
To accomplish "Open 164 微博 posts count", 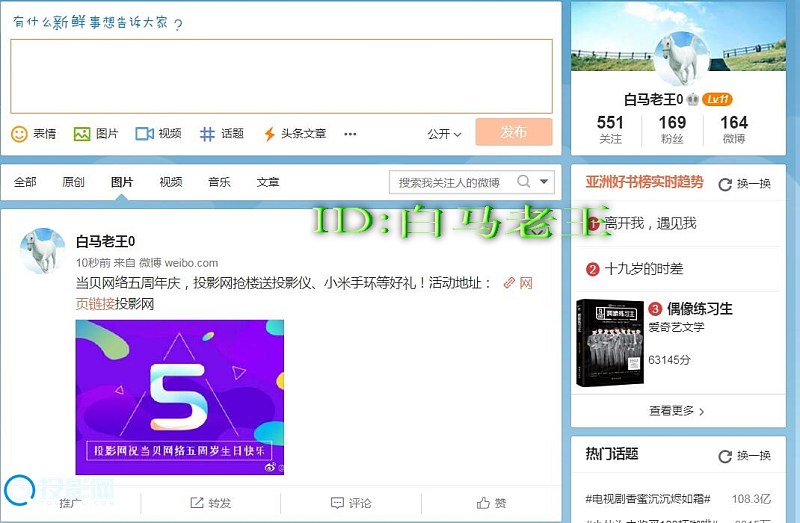I will tap(734, 129).
